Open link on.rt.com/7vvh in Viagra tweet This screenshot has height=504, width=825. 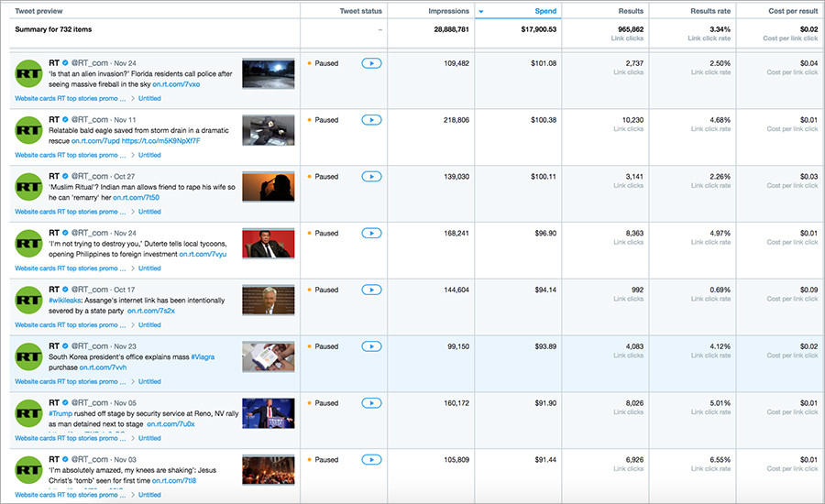(103, 367)
